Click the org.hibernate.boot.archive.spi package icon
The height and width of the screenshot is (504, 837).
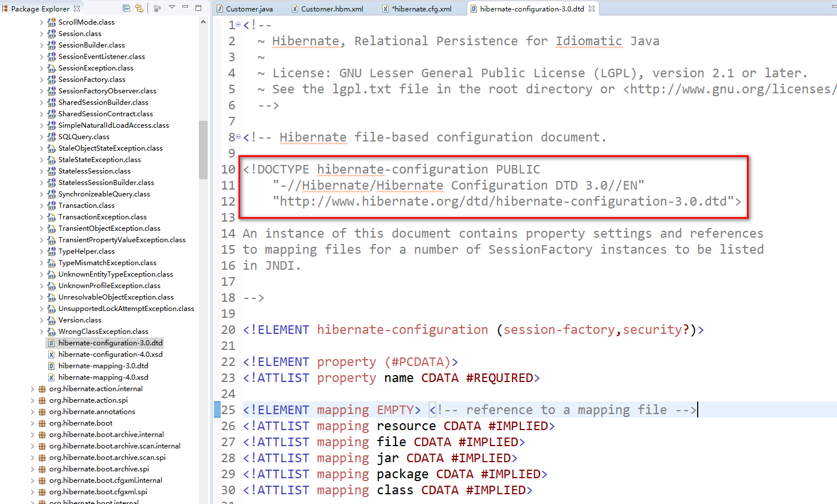click(x=42, y=469)
